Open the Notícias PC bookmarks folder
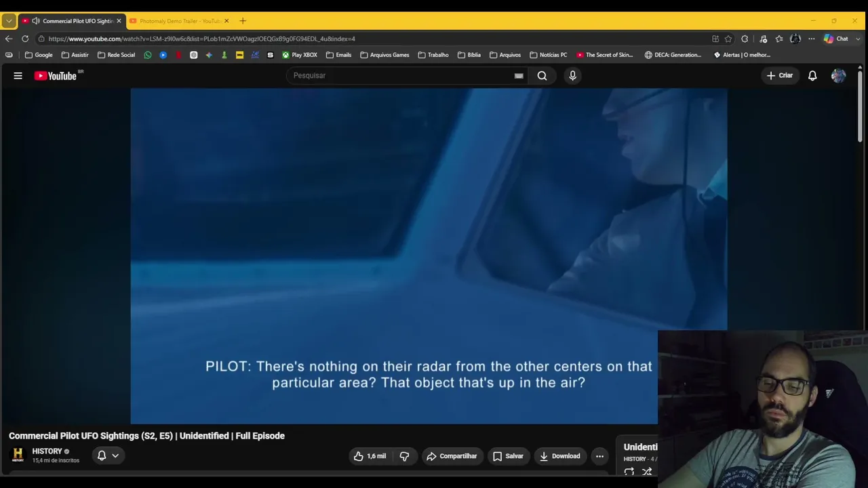This screenshot has width=868, height=488. pyautogui.click(x=548, y=55)
